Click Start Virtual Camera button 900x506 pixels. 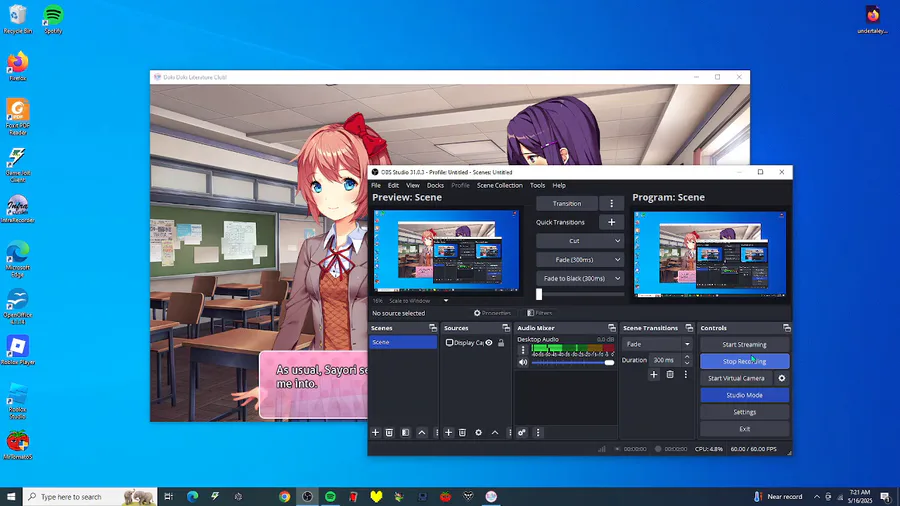point(736,378)
